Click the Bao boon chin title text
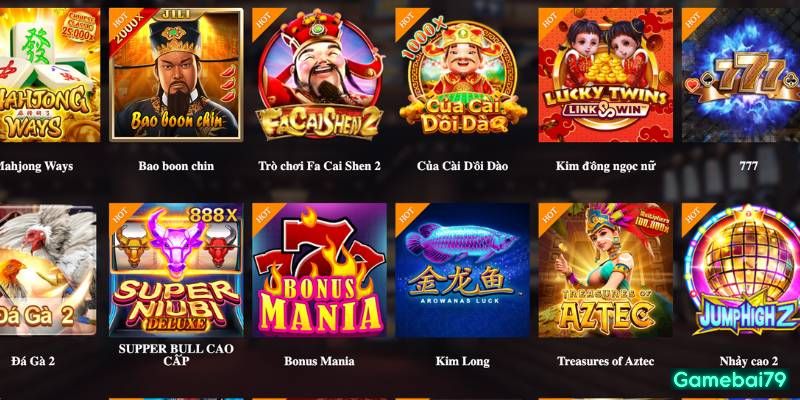The height and width of the screenshot is (400, 800). [176, 166]
